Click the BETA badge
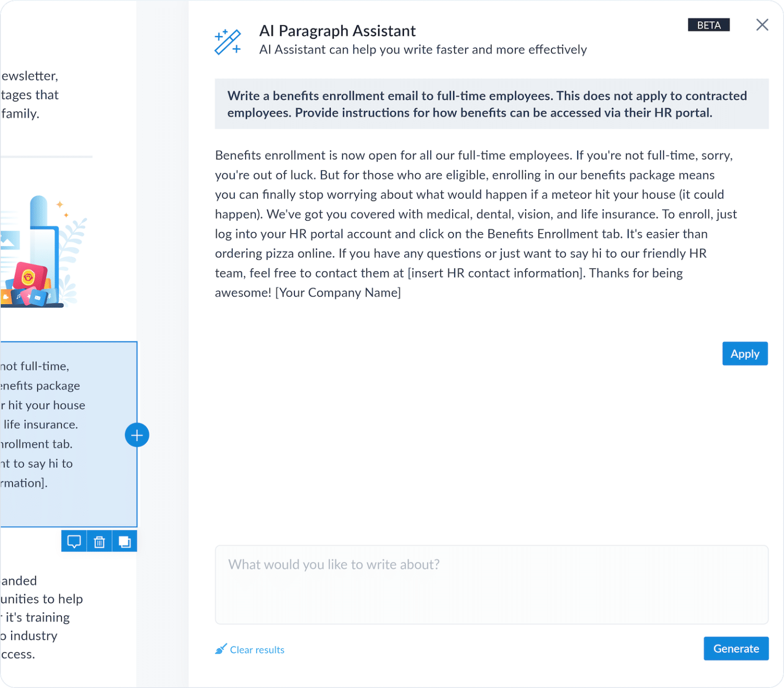 708,25
